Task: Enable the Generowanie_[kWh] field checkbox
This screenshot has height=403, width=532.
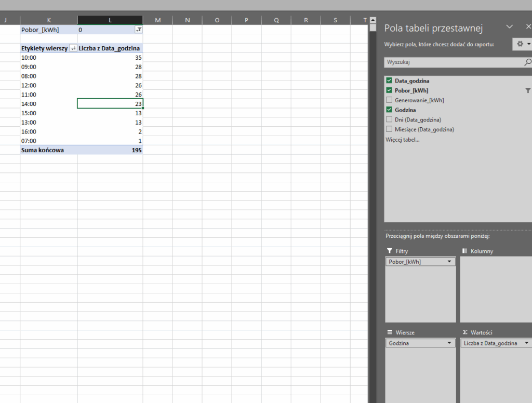Action: pyautogui.click(x=389, y=100)
